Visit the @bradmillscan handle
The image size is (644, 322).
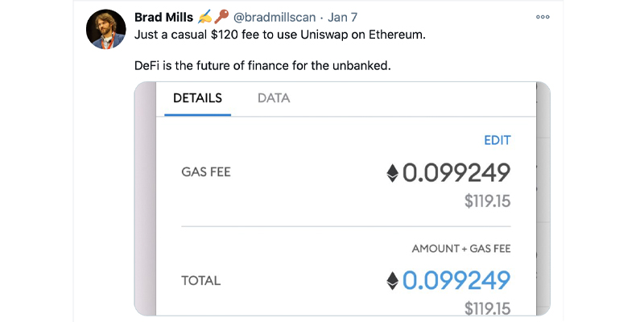coord(275,18)
